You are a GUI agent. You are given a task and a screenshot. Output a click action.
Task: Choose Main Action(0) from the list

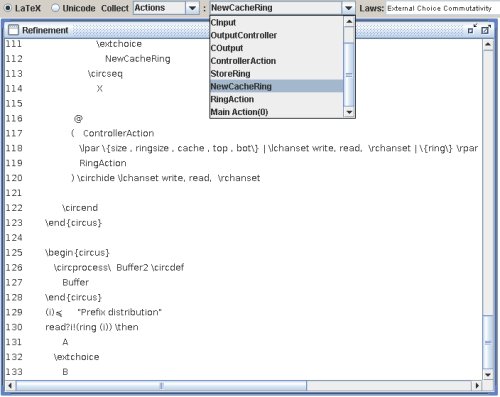pyautogui.click(x=276, y=112)
